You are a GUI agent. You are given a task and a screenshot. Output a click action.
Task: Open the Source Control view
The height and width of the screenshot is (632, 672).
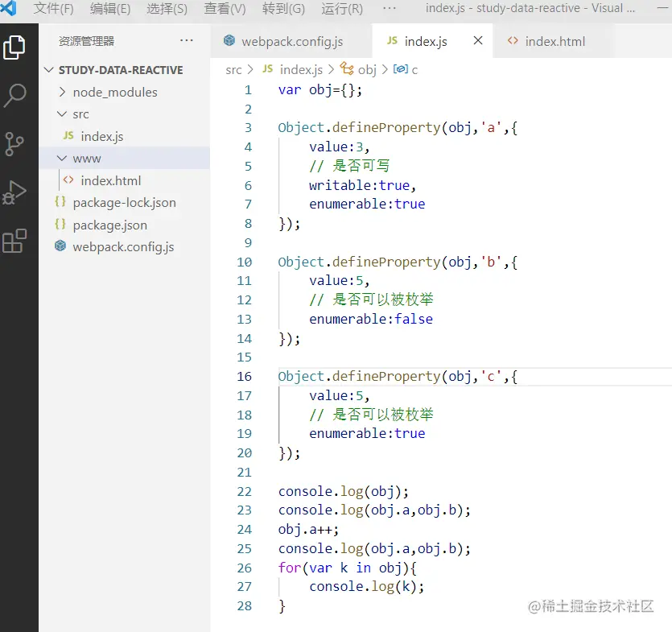14,144
